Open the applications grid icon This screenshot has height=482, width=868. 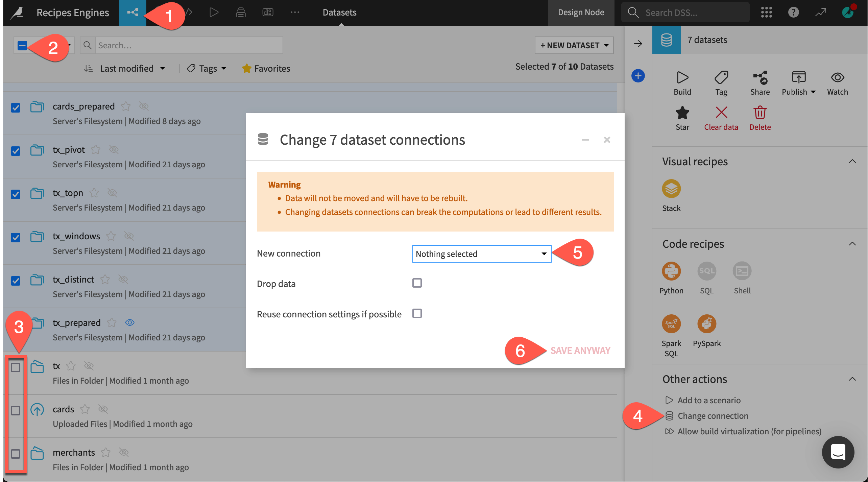pyautogui.click(x=766, y=13)
